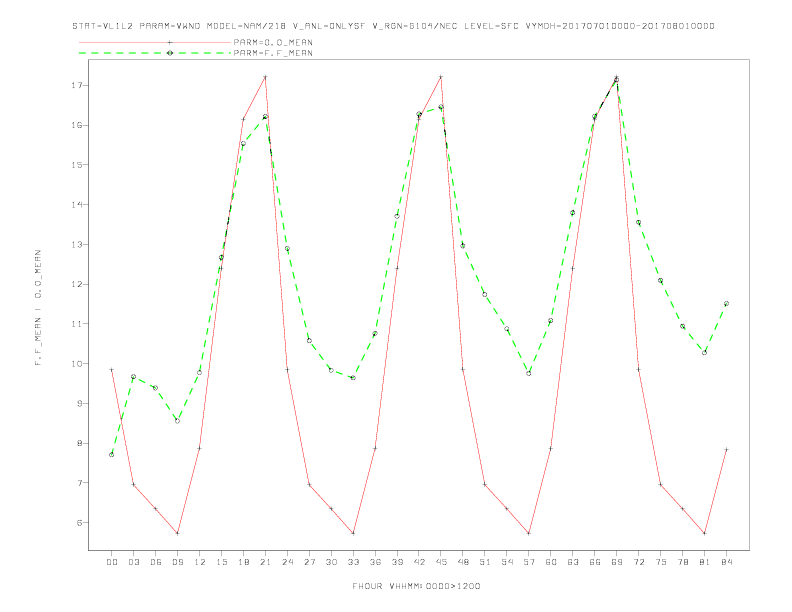792x612 pixels.
Task: Click y-axis tick label 15
Action: [x=76, y=165]
